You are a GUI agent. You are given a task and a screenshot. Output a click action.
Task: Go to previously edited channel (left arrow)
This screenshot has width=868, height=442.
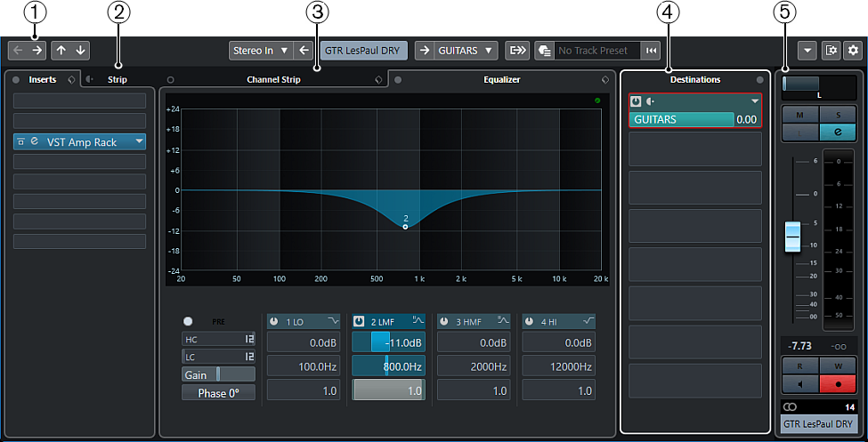(19, 51)
